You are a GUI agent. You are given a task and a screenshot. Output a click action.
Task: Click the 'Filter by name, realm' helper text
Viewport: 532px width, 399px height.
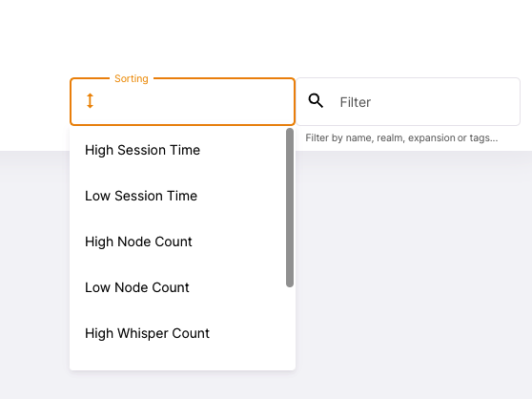[x=401, y=137]
